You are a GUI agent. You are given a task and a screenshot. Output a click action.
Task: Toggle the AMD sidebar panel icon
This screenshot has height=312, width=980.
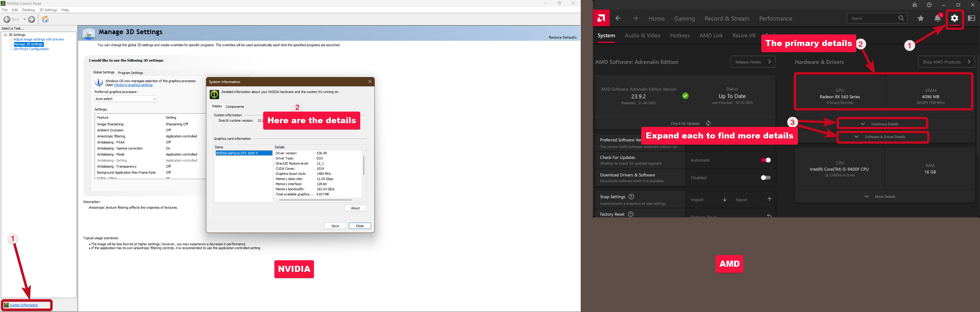point(971,18)
